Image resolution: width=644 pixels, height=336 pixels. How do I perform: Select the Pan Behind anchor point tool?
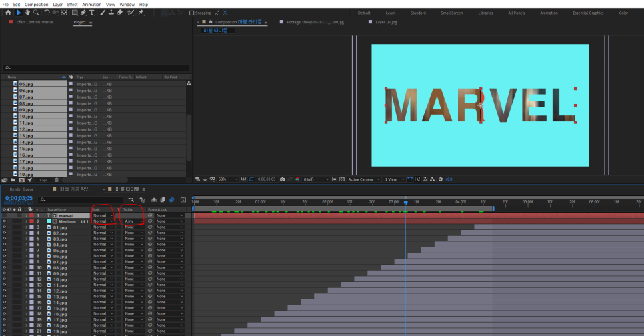[64, 13]
